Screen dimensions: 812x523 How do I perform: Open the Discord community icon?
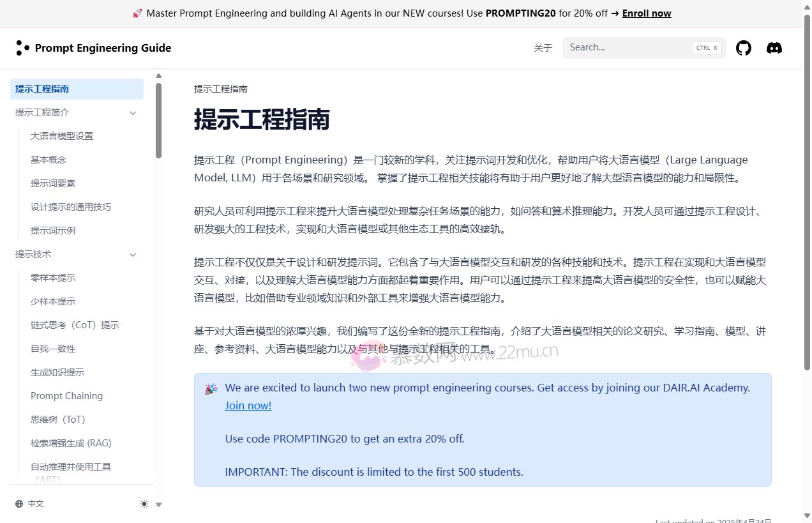tap(774, 48)
